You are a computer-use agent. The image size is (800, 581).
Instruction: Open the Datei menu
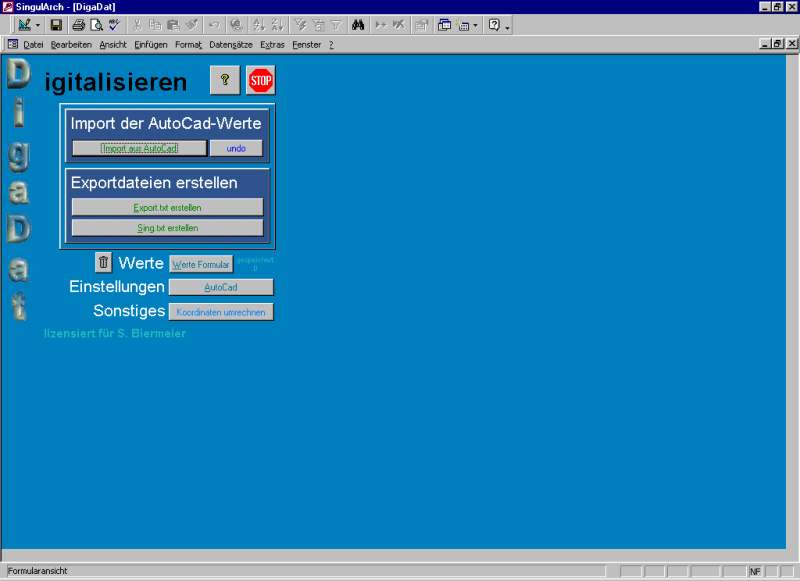point(33,44)
